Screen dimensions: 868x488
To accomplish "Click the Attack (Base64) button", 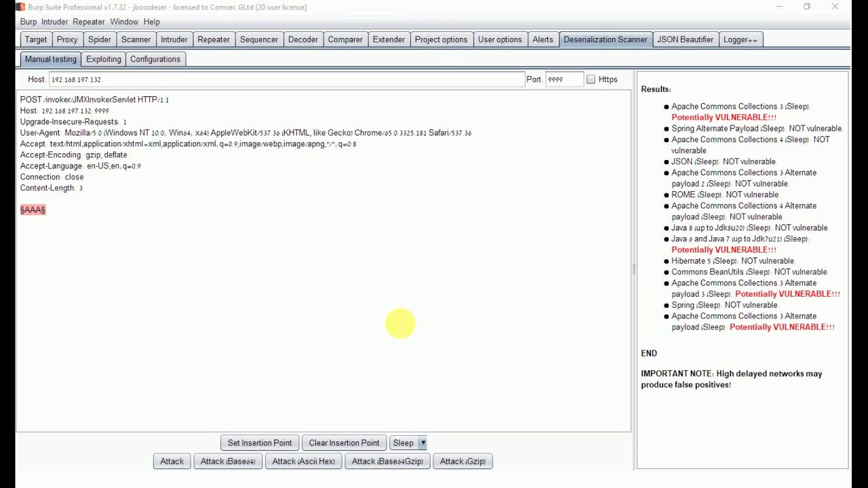I will [228, 461].
